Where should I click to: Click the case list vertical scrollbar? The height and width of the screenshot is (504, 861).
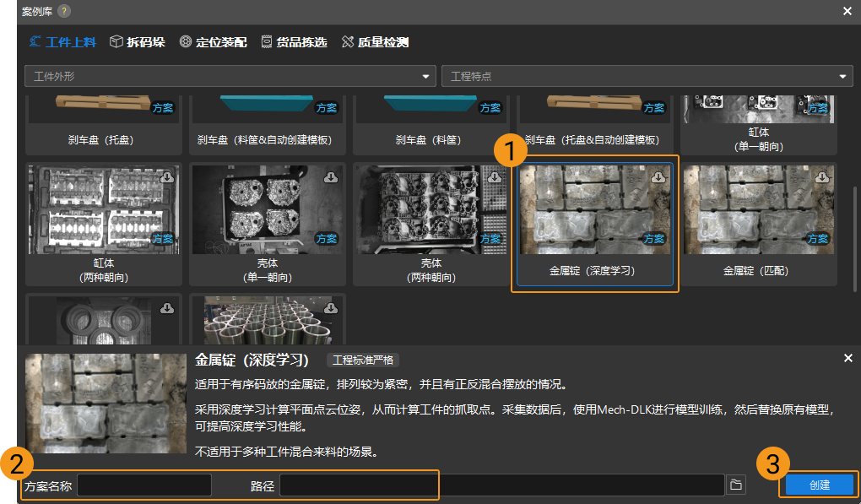tap(854, 239)
